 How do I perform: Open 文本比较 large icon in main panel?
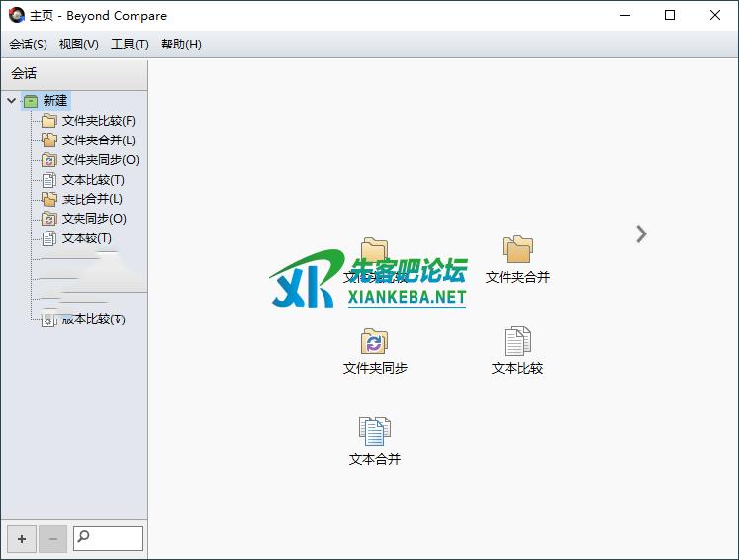tap(517, 342)
